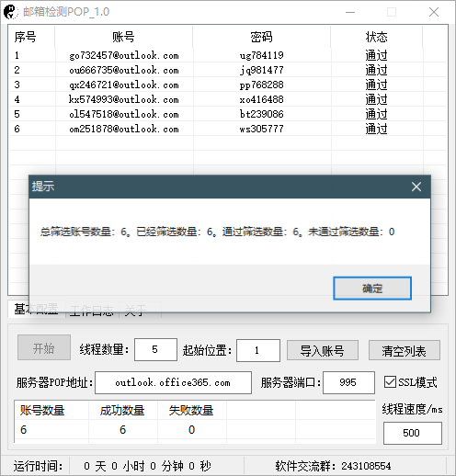Image resolution: width=456 pixels, height=476 pixels.
Task: Edit the 服务器POP地址 field
Action: click(173, 382)
